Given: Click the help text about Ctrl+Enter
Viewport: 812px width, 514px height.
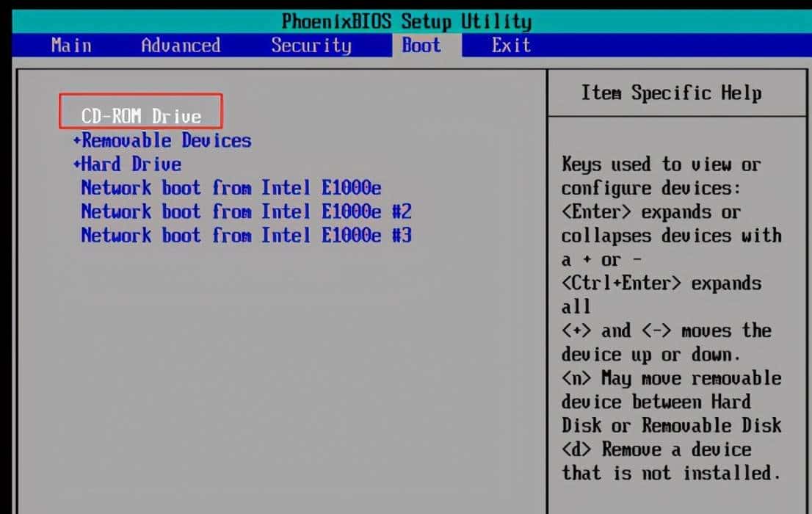Looking at the screenshot, I should 661,283.
